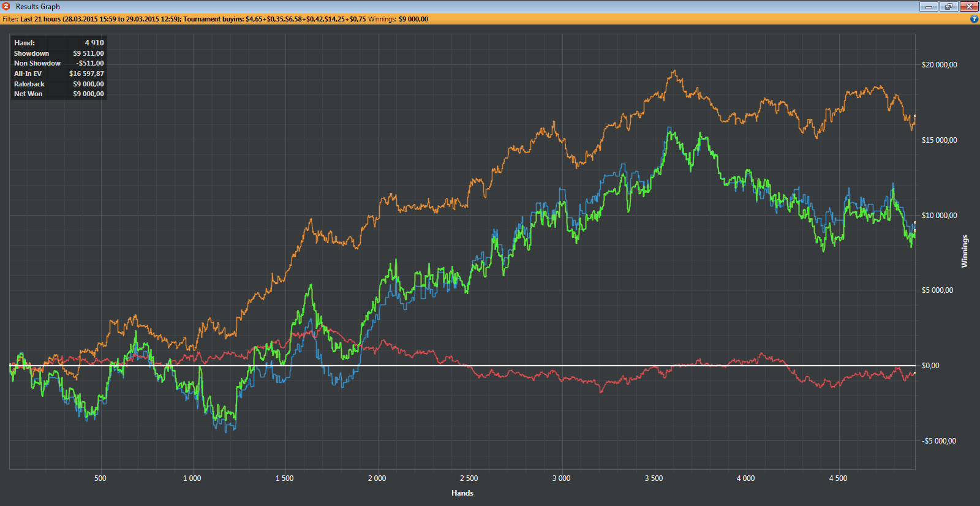
Task: Click the red app icon in title bar
Action: pos(6,6)
